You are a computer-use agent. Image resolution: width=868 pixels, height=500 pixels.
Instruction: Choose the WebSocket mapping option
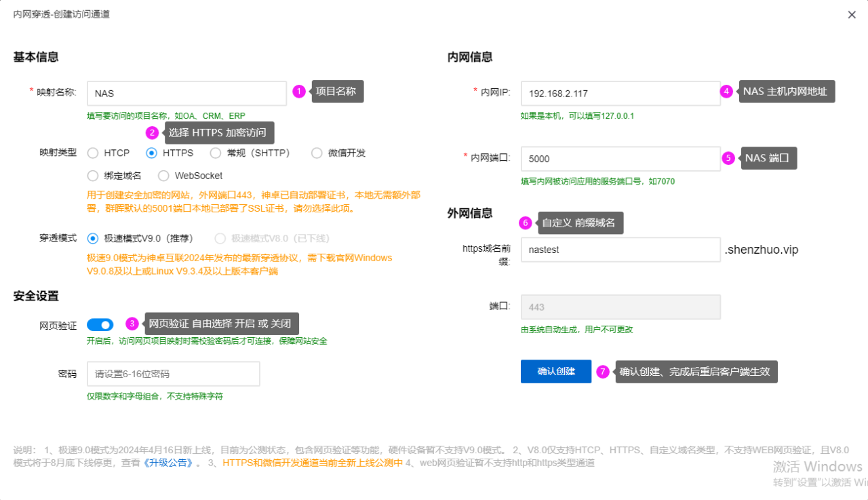point(163,176)
